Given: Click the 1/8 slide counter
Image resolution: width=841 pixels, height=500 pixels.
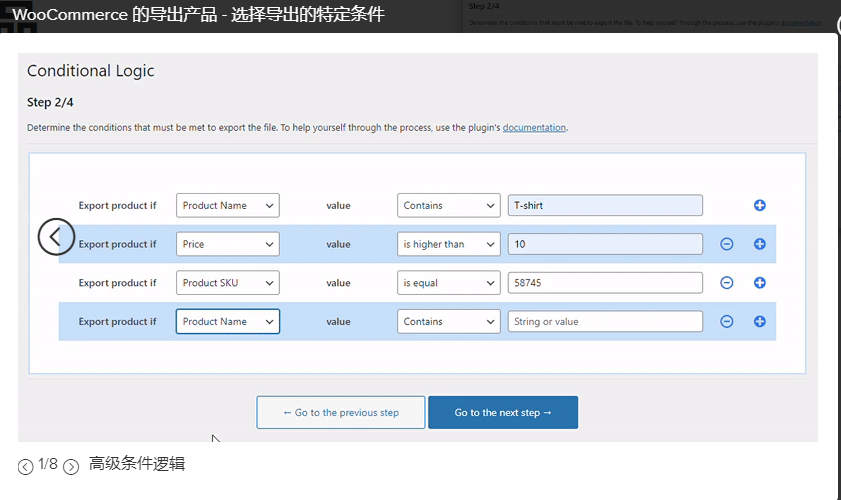Looking at the screenshot, I should pyautogui.click(x=48, y=464).
